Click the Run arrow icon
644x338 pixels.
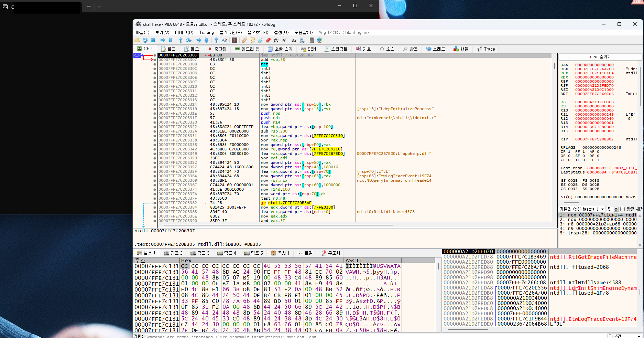[x=163, y=40]
